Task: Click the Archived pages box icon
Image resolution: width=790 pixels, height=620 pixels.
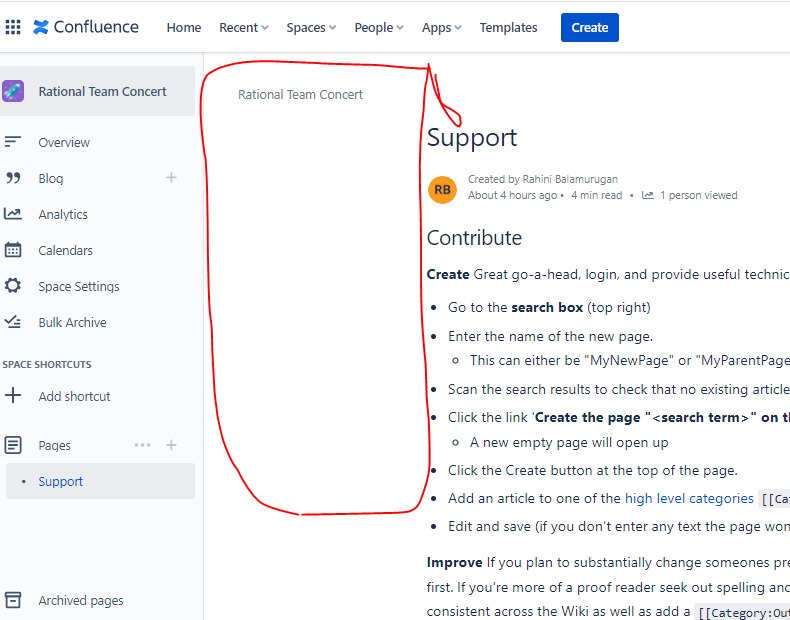Action: [x=13, y=600]
